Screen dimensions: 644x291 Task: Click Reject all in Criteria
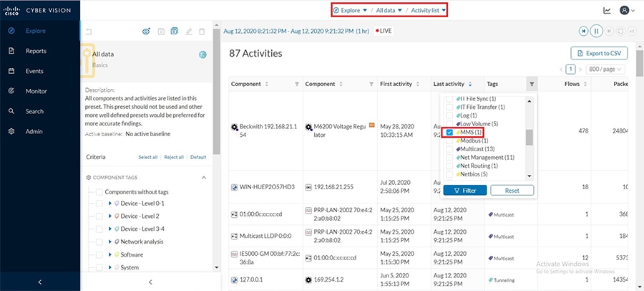(174, 157)
